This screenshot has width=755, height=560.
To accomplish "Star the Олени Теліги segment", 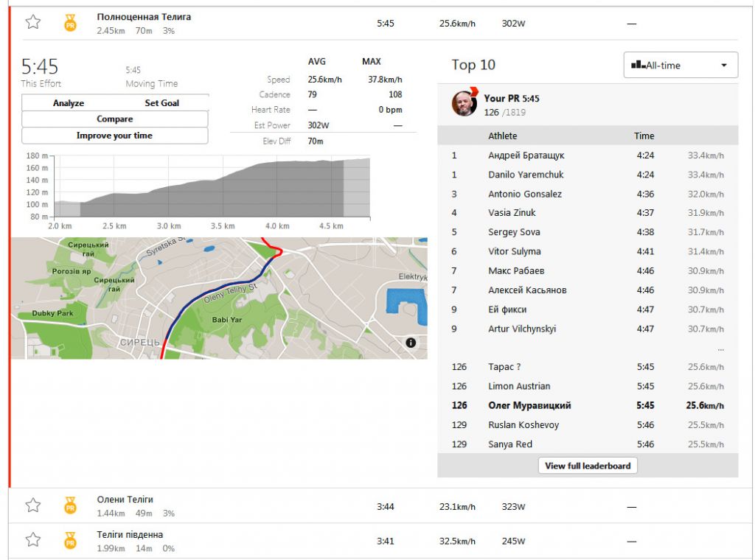I will [x=33, y=505].
